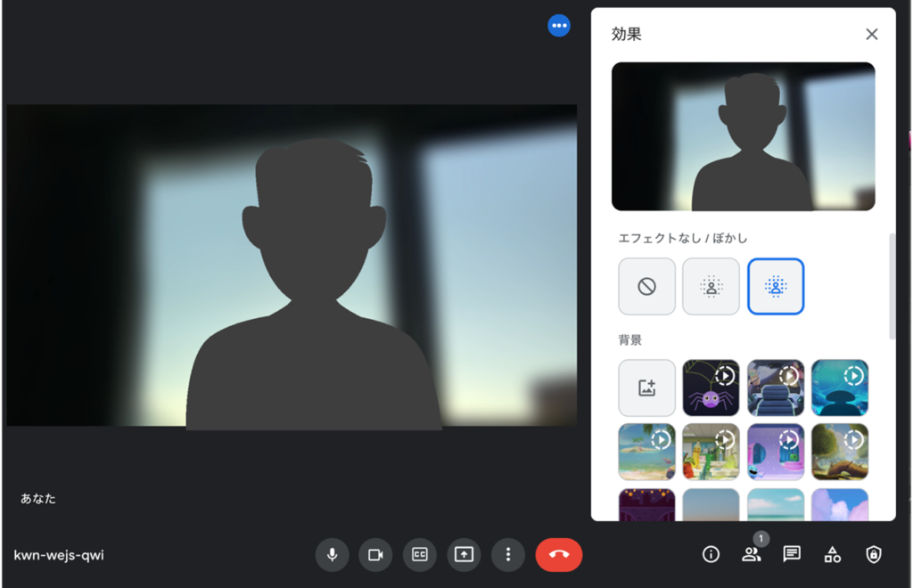Enable slight background blur
This screenshot has width=913, height=588.
711,286
